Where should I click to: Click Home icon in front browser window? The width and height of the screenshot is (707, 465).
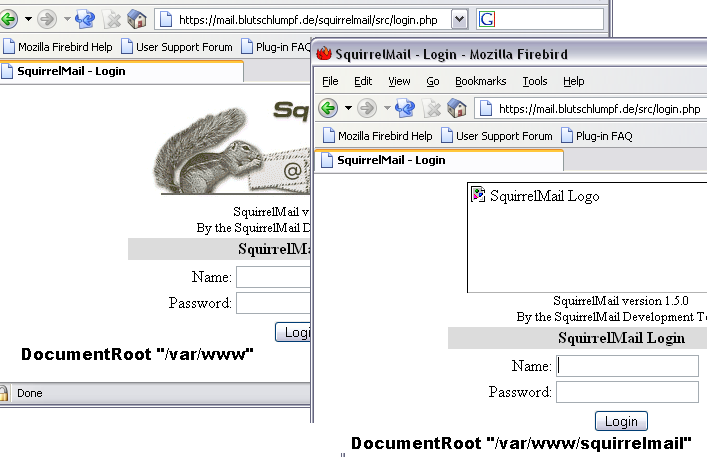click(x=456, y=108)
